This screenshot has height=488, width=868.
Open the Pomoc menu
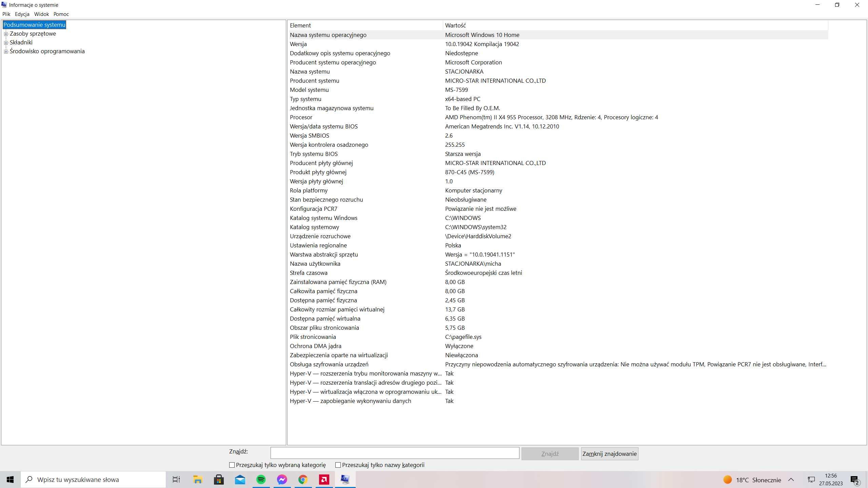61,14
